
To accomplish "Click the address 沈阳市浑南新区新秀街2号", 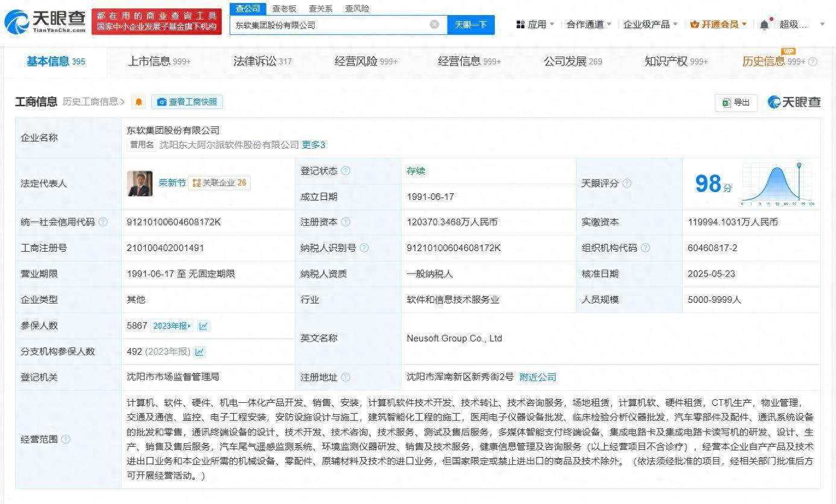I will 460,378.
